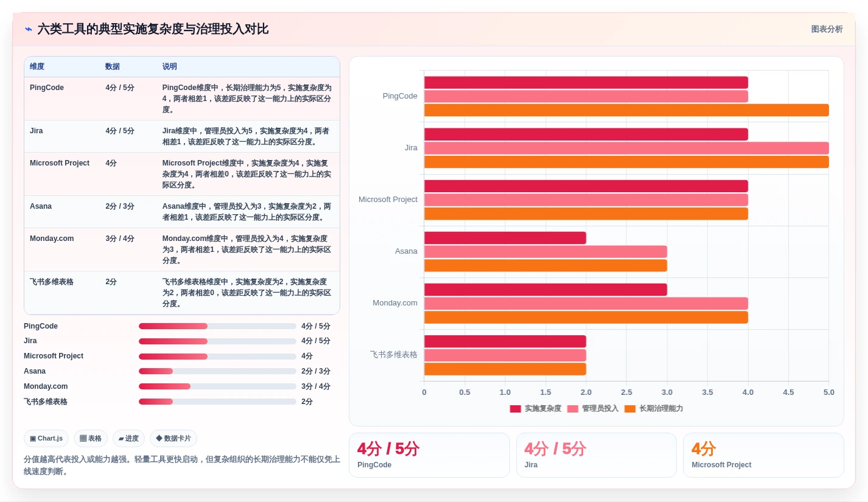Screen dimensions: 868x502
Task: Click the Monday.com progress bar
Action: 217,386
